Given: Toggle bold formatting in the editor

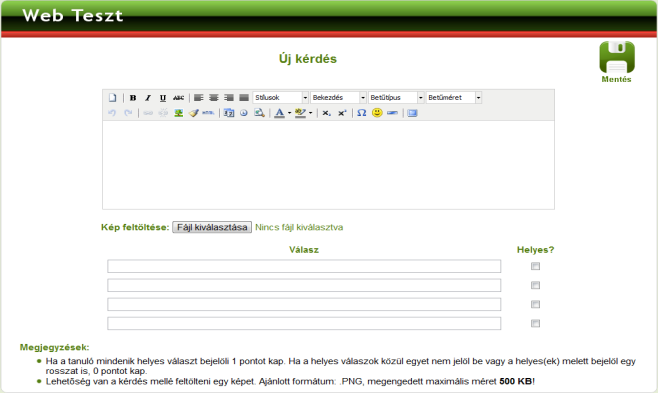Looking at the screenshot, I should pyautogui.click(x=133, y=98).
